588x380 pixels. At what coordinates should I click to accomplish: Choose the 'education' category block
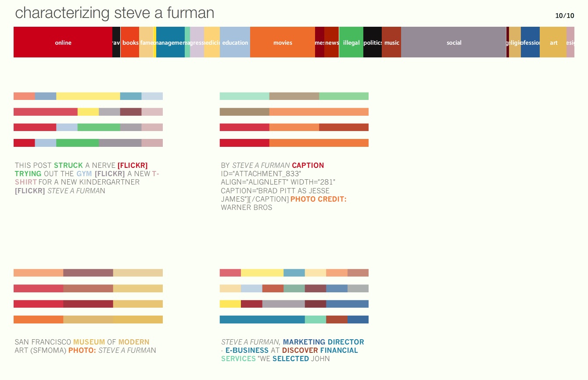point(235,43)
